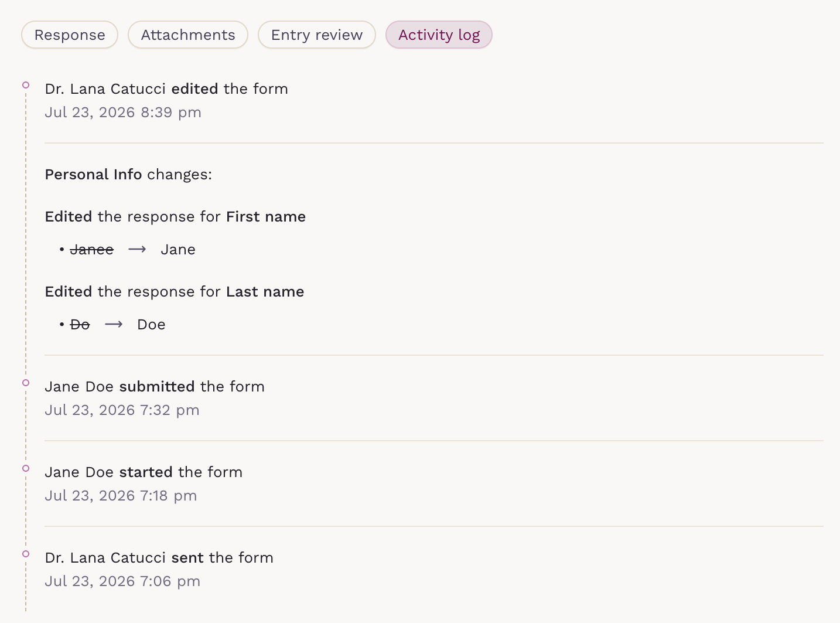The height and width of the screenshot is (623, 840).
Task: Click the arrow icon between Do and Doe
Action: tap(114, 325)
